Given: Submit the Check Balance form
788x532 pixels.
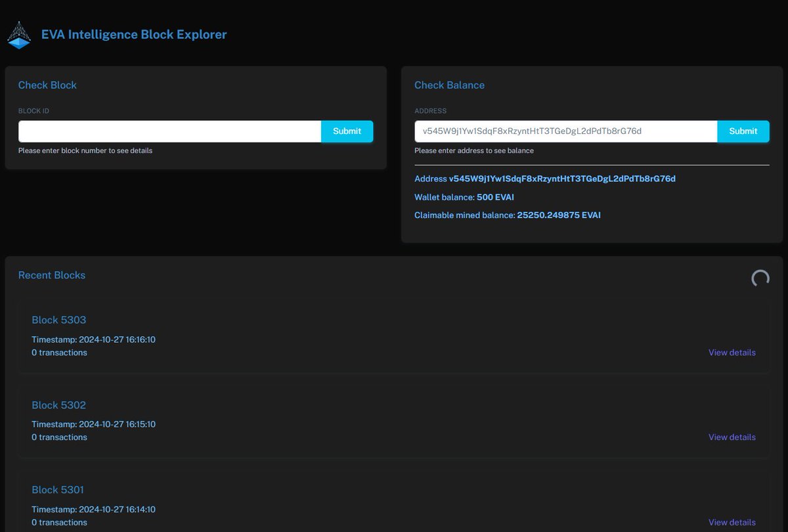Looking at the screenshot, I should point(743,131).
